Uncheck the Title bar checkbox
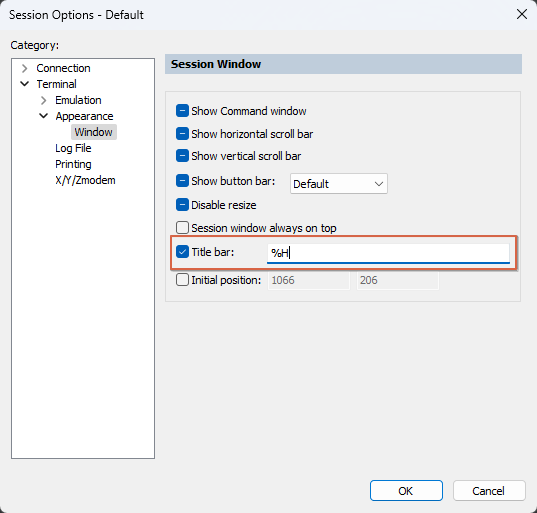 (x=182, y=252)
